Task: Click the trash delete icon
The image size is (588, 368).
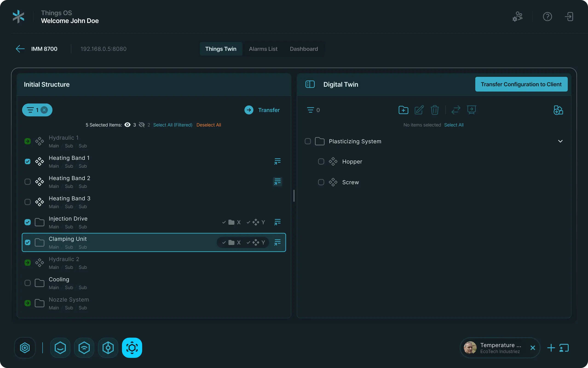Action: [x=435, y=110]
